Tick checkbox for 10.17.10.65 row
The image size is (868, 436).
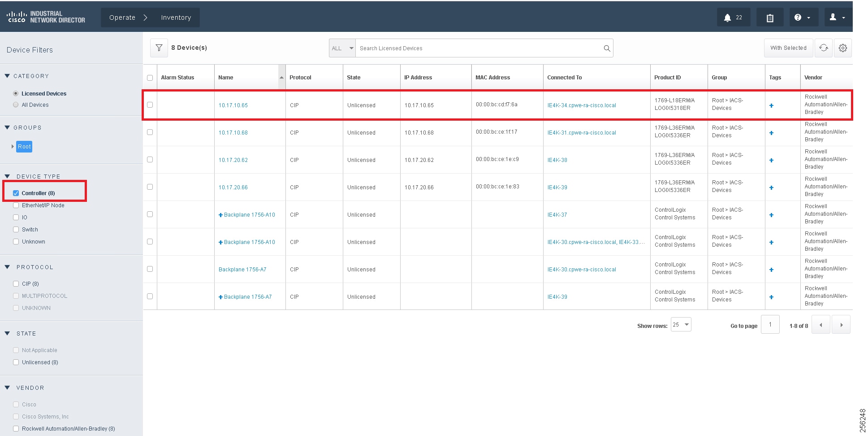[x=150, y=105]
